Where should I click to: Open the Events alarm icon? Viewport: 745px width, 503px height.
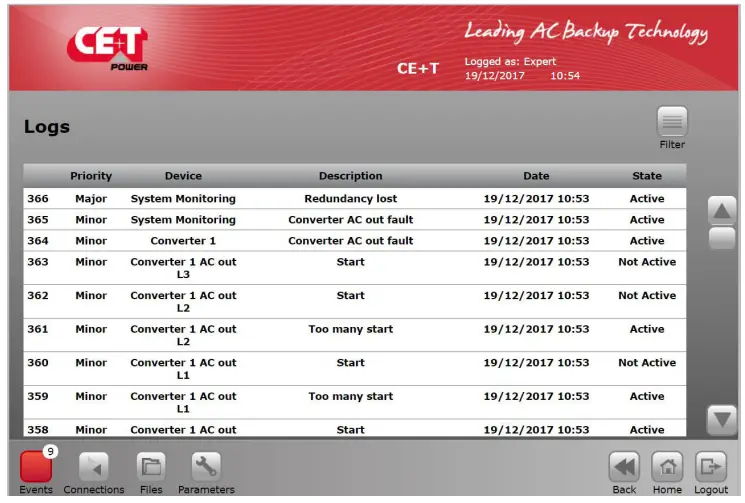36,467
